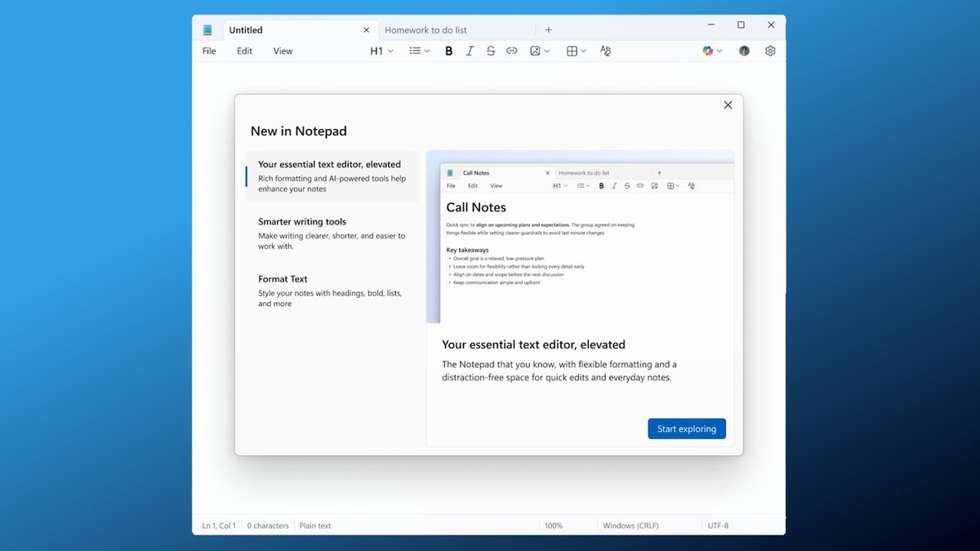Click the Insert image icon in the toolbar
The image size is (980, 551).
tap(535, 51)
